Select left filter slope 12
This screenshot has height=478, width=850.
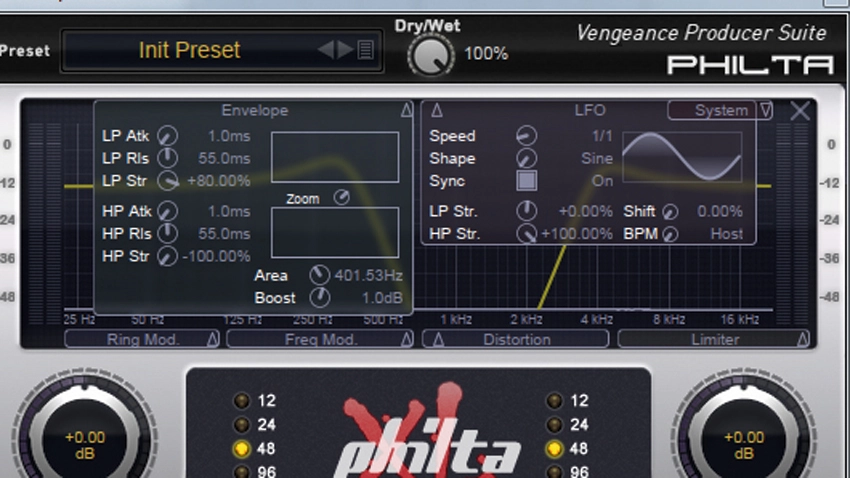[241, 401]
